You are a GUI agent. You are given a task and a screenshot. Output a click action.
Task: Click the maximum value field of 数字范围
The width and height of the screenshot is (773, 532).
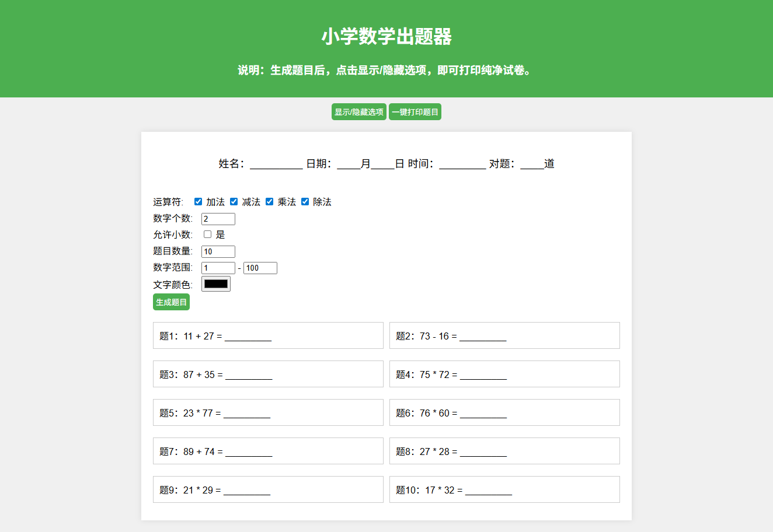tap(260, 268)
